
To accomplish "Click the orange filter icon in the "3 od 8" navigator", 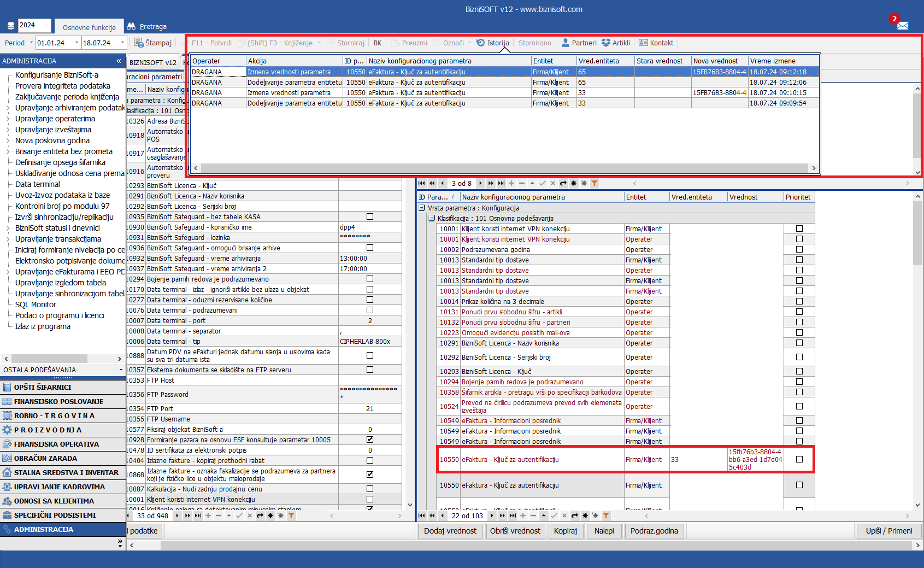I will click(595, 183).
